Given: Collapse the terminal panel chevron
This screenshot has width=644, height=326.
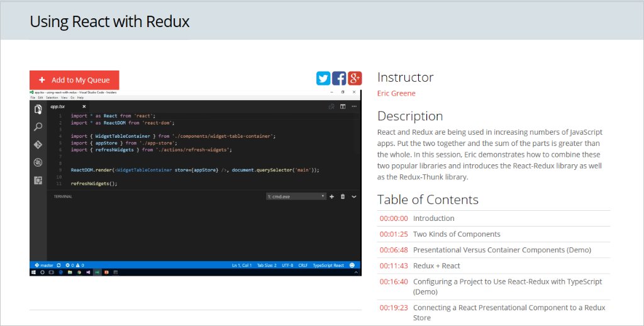Looking at the screenshot, I should point(354,196).
